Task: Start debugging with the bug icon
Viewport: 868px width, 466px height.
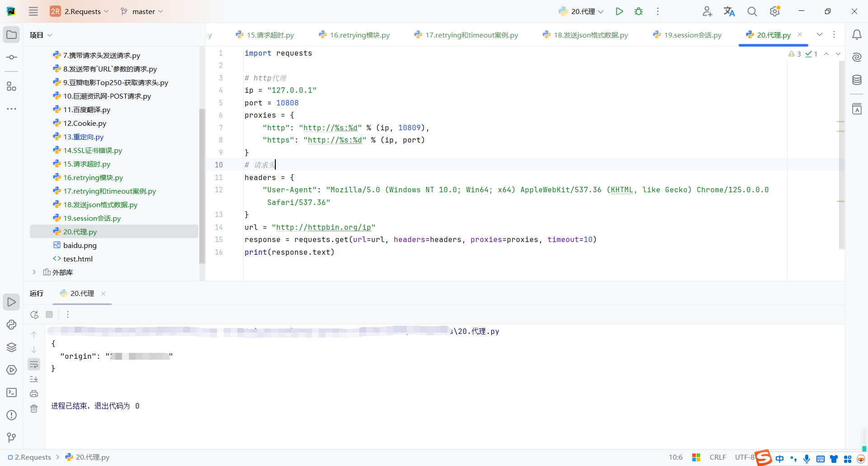Action: [638, 11]
